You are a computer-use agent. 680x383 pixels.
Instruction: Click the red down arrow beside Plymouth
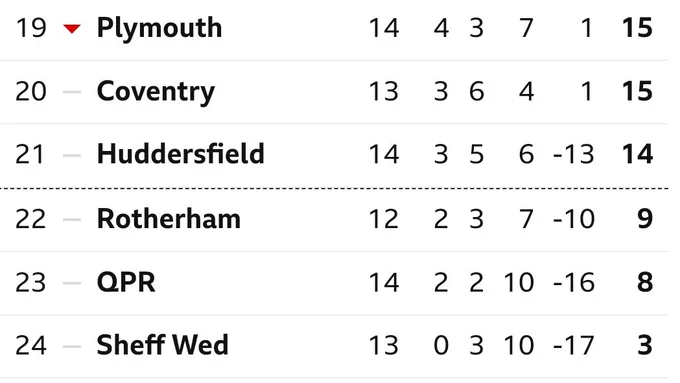point(72,29)
